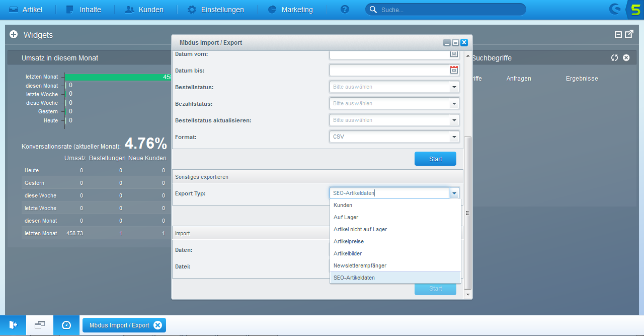Click the Suche search field
This screenshot has width=644, height=336.
point(448,10)
